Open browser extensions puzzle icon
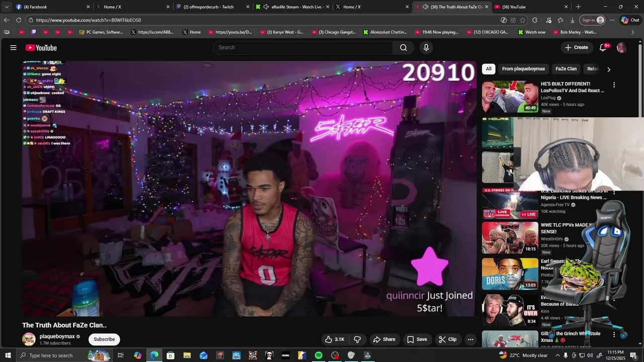 click(535, 20)
